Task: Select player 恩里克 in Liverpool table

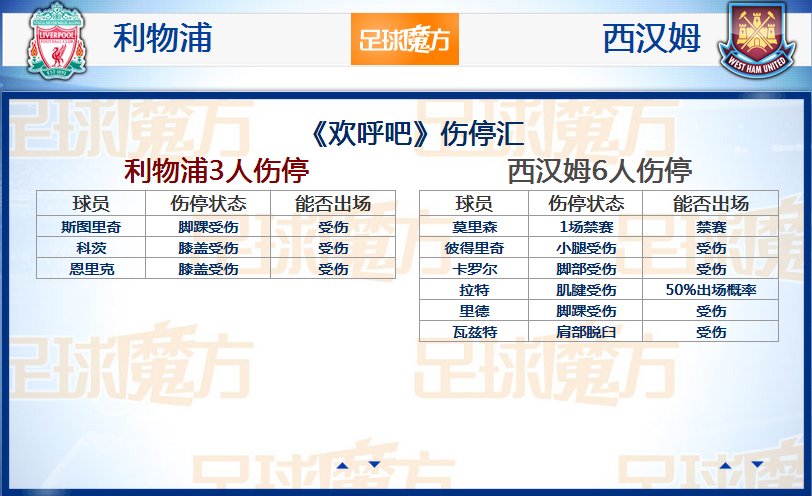Action: 90,269
